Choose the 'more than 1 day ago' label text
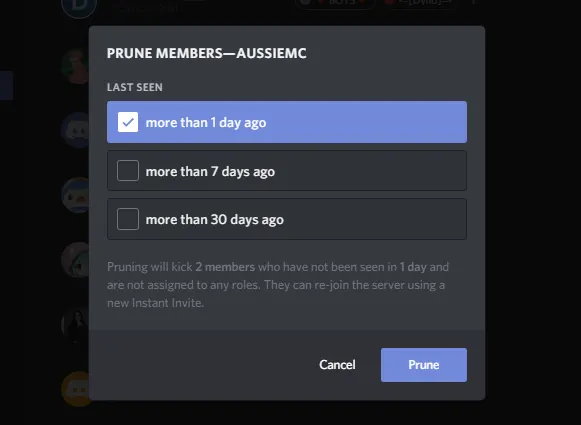This screenshot has height=425, width=581. coord(206,122)
